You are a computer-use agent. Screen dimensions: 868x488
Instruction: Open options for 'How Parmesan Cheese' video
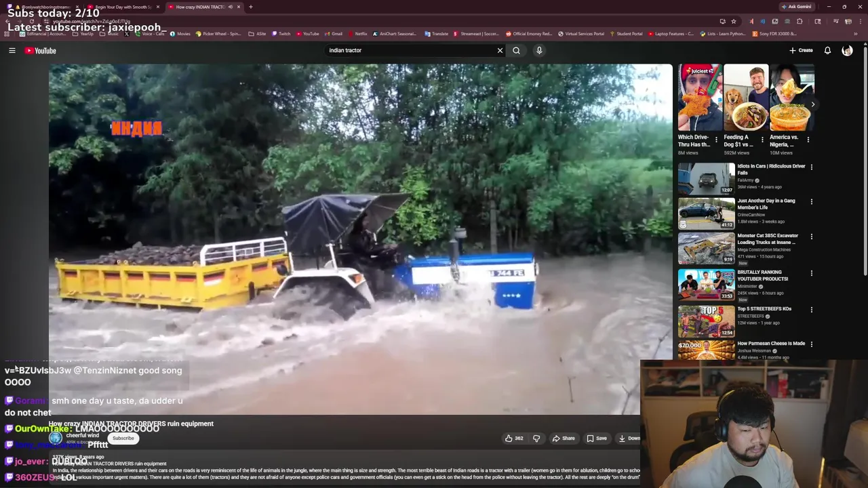[811, 344]
